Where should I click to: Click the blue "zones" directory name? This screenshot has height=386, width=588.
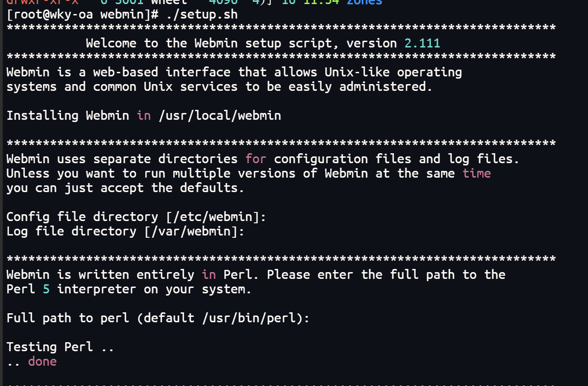364,2
